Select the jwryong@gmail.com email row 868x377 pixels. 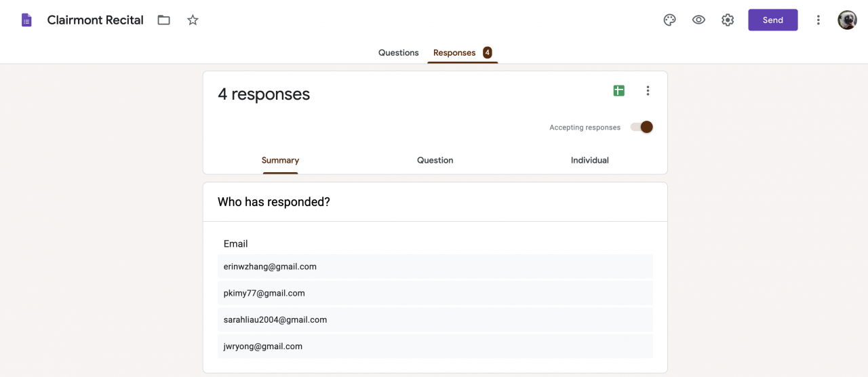pyautogui.click(x=434, y=346)
